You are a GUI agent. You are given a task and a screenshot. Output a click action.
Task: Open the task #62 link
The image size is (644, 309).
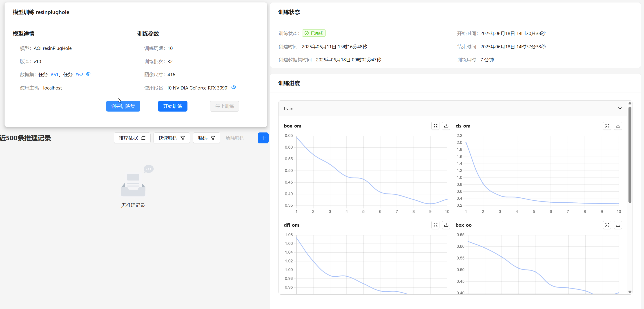click(x=79, y=75)
